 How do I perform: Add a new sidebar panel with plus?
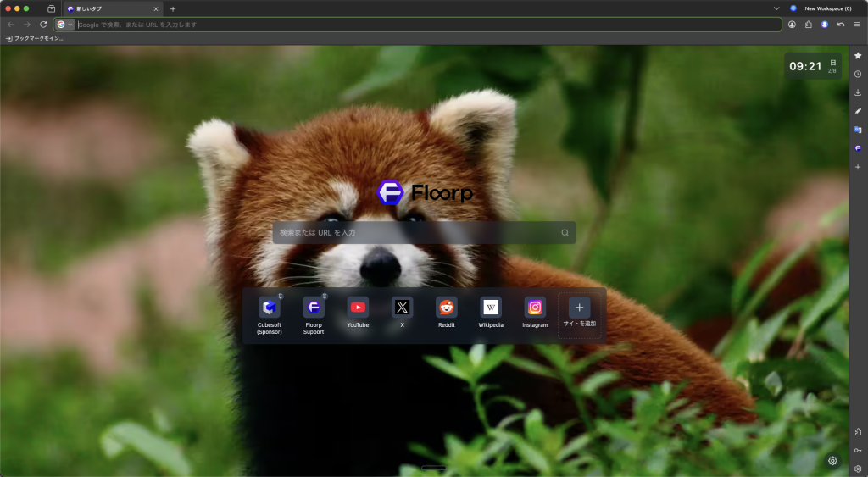tap(858, 167)
